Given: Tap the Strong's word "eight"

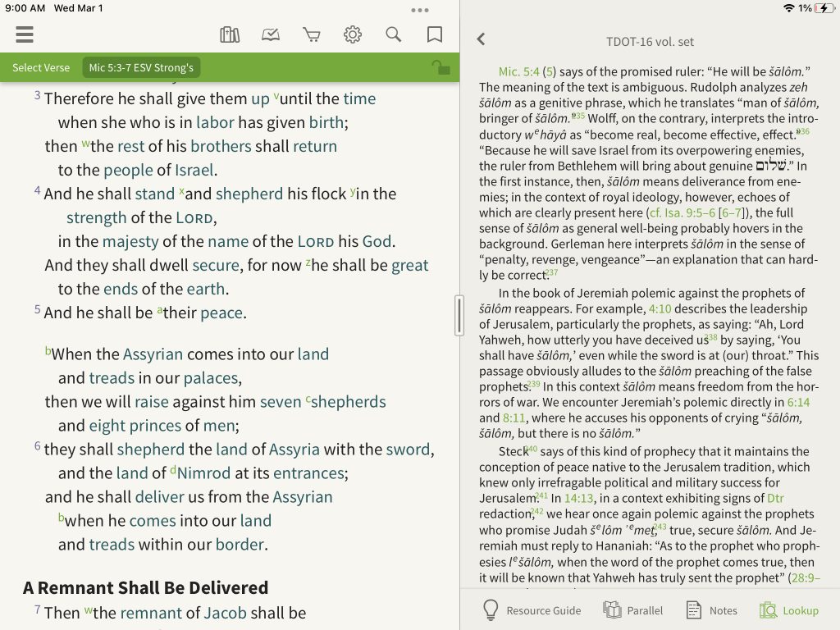Looking at the screenshot, I should 107,426.
